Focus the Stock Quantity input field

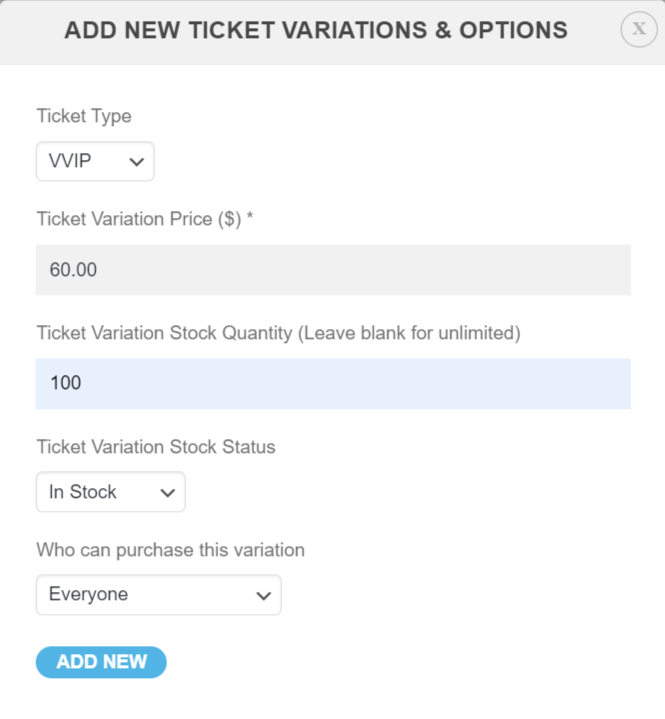pyautogui.click(x=333, y=383)
